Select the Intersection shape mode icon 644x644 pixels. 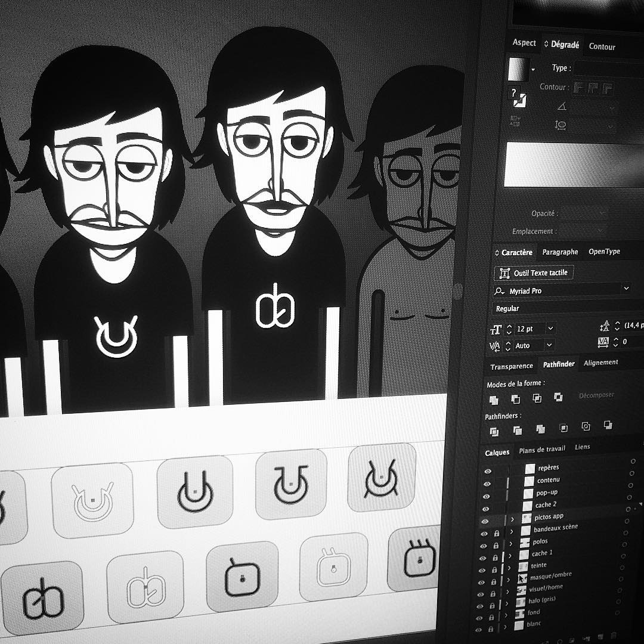(x=537, y=398)
